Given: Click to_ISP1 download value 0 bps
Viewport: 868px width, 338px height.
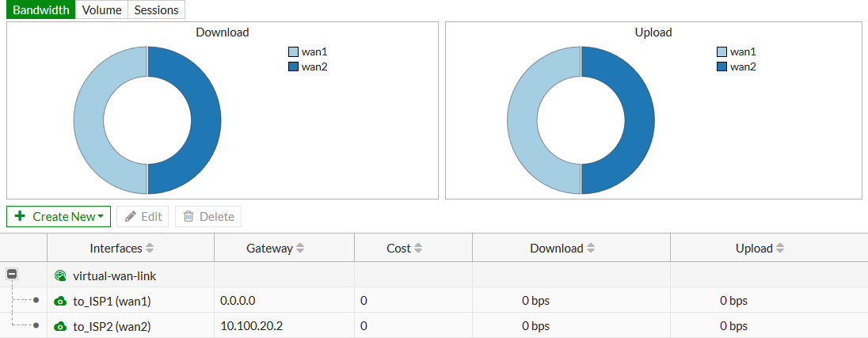Looking at the screenshot, I should point(536,301).
